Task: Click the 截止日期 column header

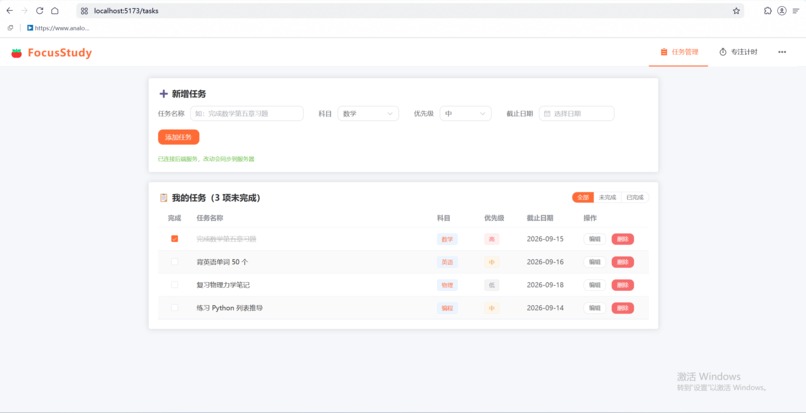Action: 540,218
